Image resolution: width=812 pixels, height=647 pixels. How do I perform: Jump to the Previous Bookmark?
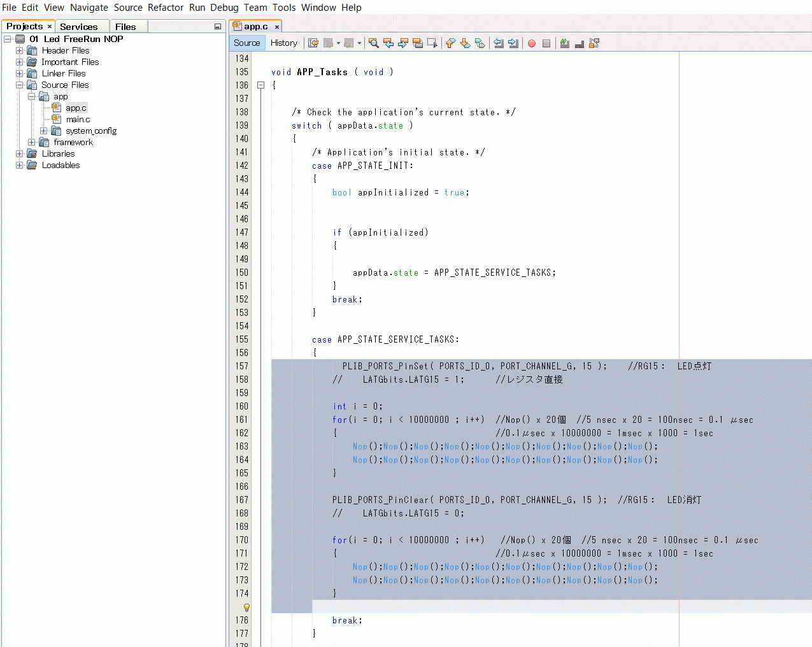tap(451, 43)
